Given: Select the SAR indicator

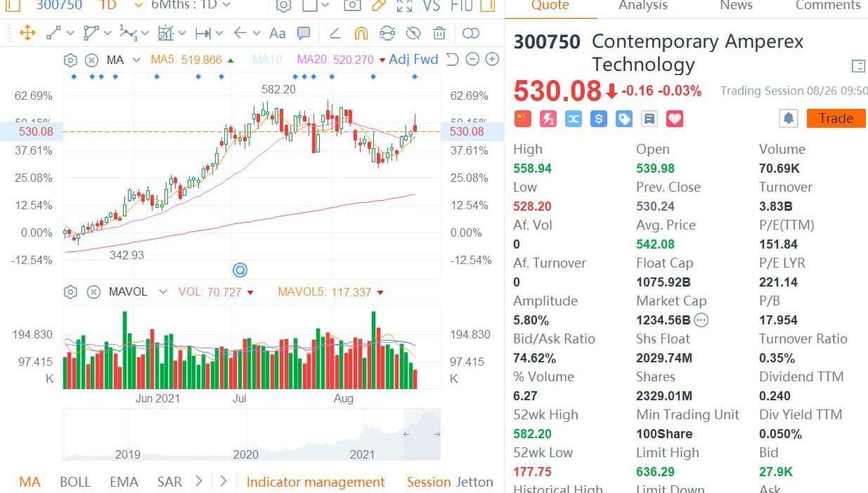Looking at the screenshot, I should (169, 482).
